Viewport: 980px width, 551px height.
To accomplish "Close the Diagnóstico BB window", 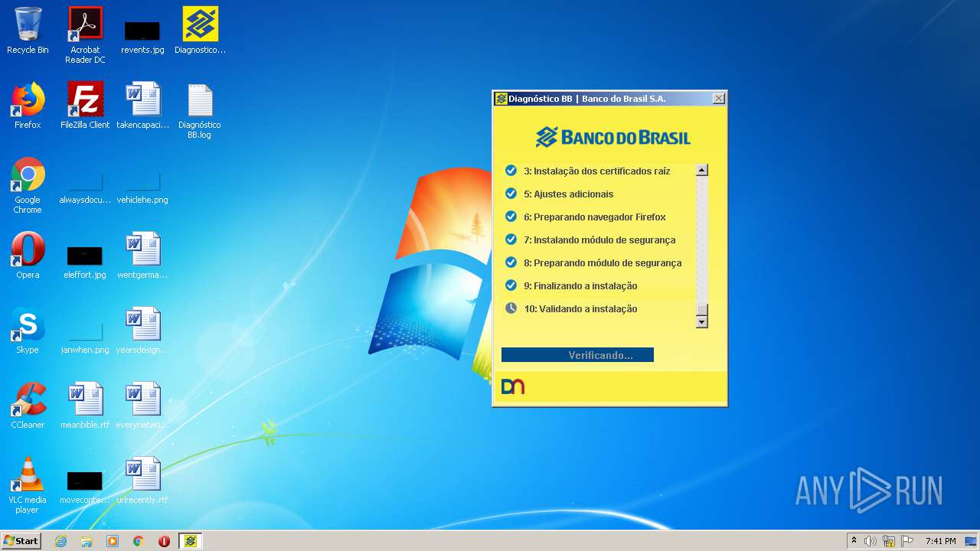I will [718, 99].
